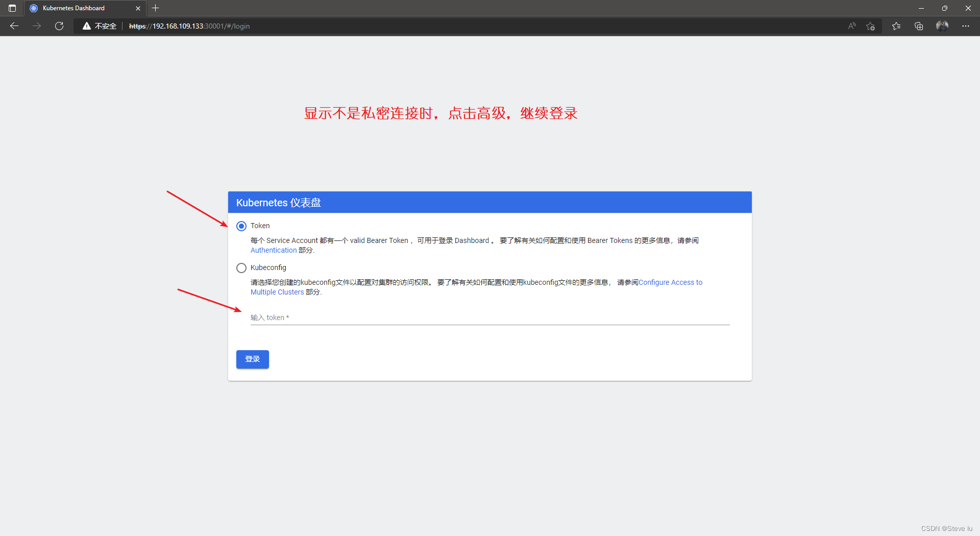
Task: Select the Kubeconfig radio button
Action: click(241, 268)
